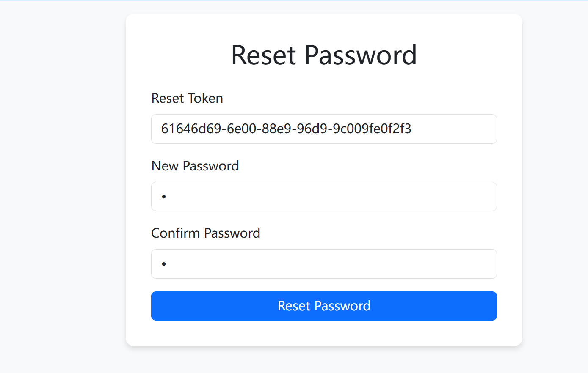This screenshot has width=588, height=373.
Task: Click the Reset Token input field
Action: pyautogui.click(x=324, y=129)
